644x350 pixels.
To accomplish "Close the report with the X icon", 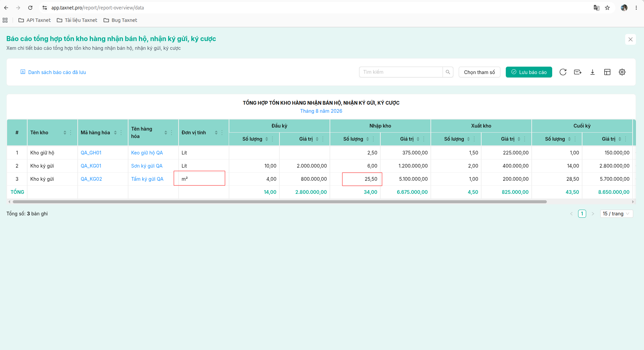I will pyautogui.click(x=631, y=39).
